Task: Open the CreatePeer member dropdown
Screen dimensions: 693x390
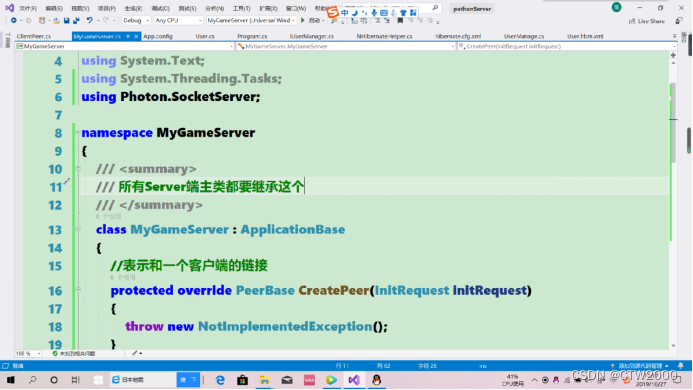Action: click(x=567, y=46)
